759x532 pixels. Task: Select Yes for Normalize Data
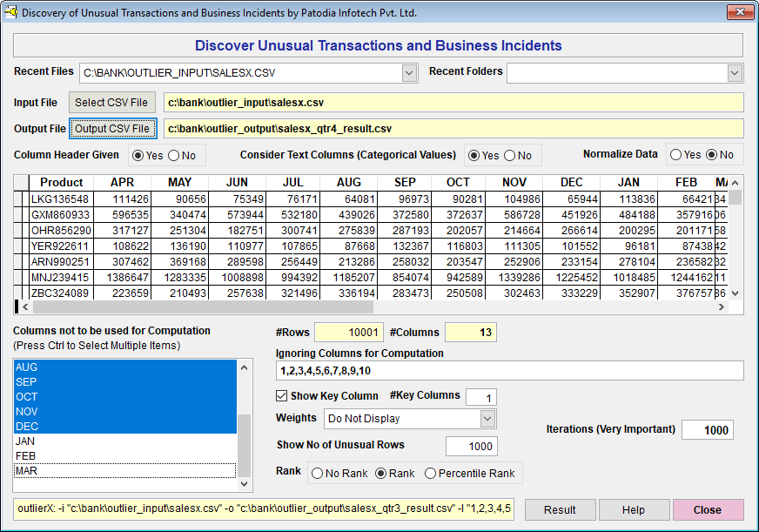[x=675, y=155]
